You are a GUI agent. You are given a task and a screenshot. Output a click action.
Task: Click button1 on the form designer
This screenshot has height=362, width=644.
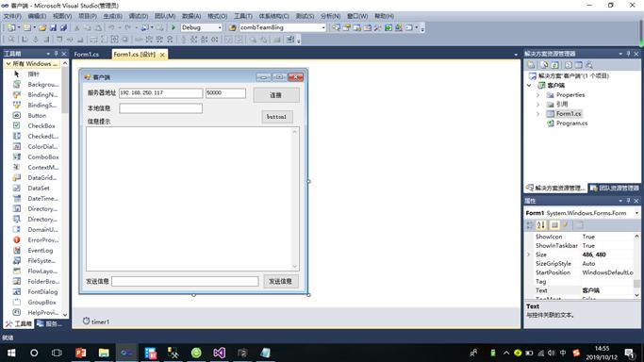pos(277,117)
